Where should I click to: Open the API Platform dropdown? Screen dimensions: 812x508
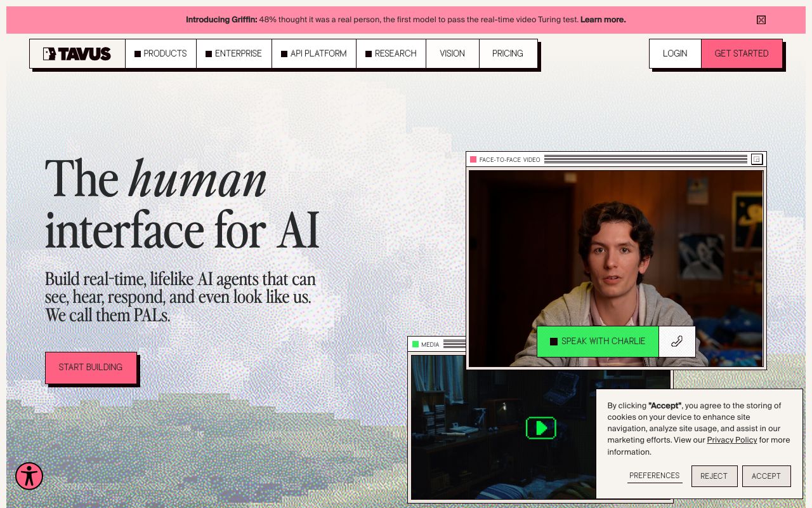pos(314,53)
